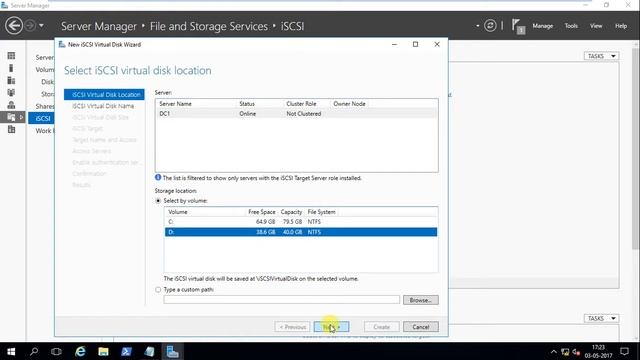
Task: Click the Capacity column header
Action: 291,212
